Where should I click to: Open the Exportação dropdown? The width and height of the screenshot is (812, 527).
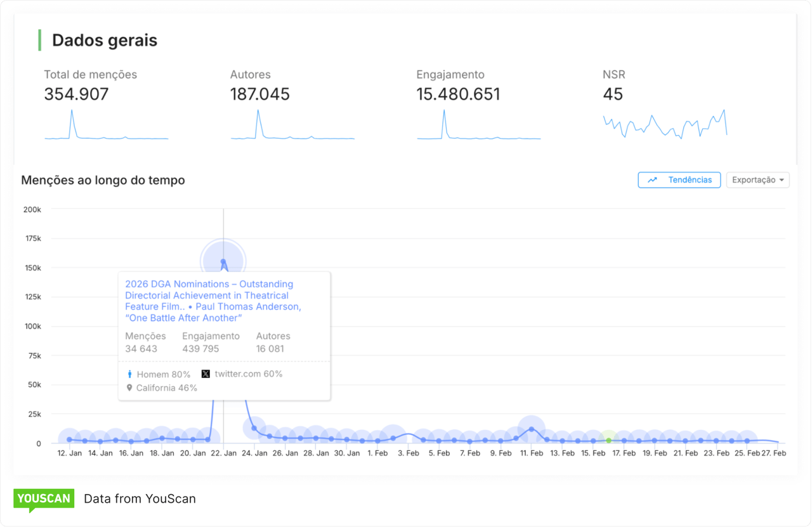pos(757,179)
